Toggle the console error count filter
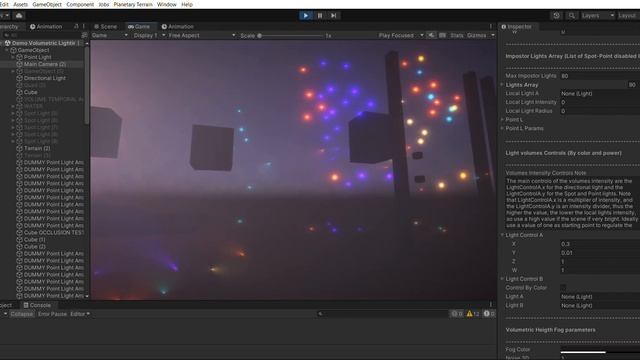The height and width of the screenshot is (360, 640). tap(489, 314)
